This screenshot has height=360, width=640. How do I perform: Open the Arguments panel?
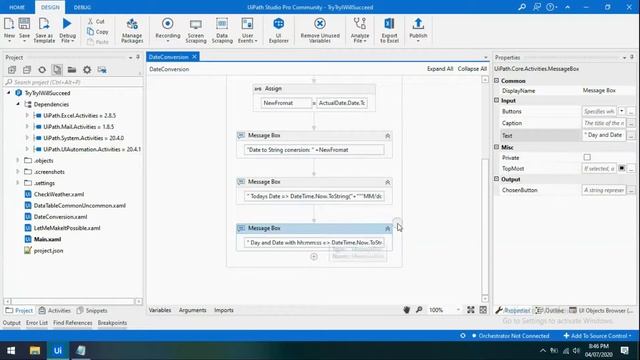192,310
